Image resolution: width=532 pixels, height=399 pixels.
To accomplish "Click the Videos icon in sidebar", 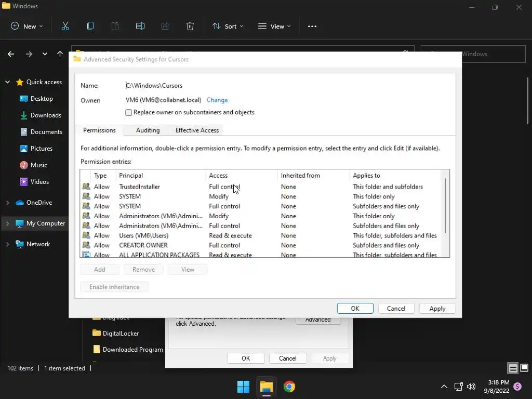I will click(x=24, y=182).
